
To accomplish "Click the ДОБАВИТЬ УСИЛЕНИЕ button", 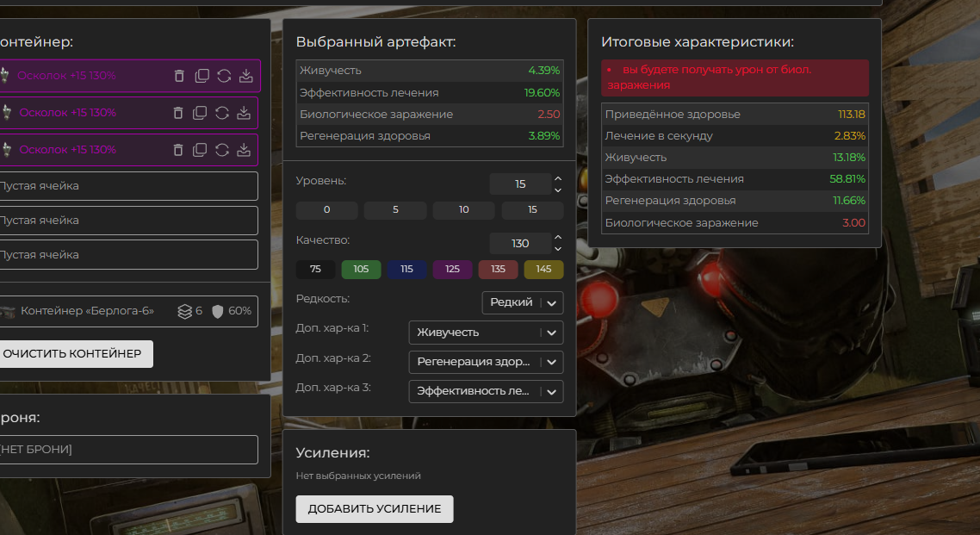I will point(375,509).
